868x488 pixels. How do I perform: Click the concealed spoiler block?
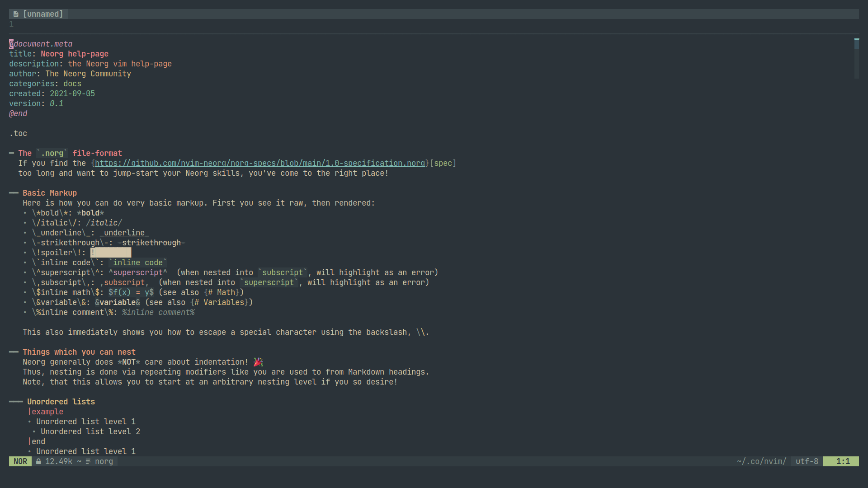(111, 253)
